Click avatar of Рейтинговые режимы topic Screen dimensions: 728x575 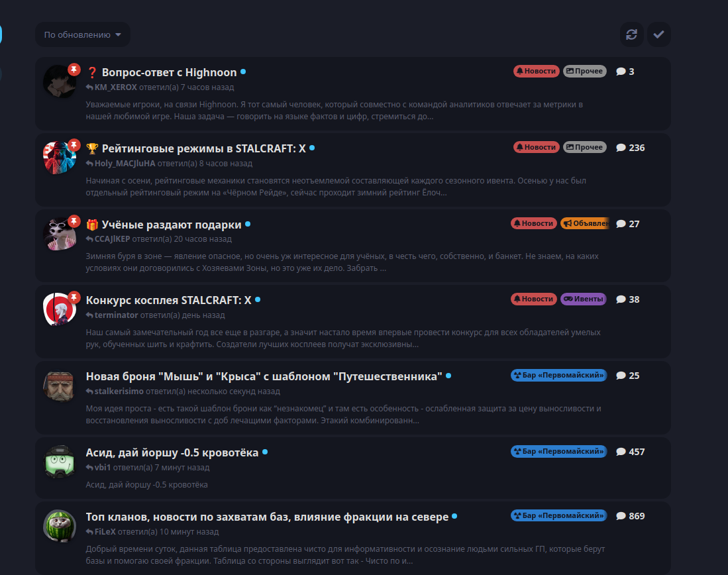click(60, 158)
